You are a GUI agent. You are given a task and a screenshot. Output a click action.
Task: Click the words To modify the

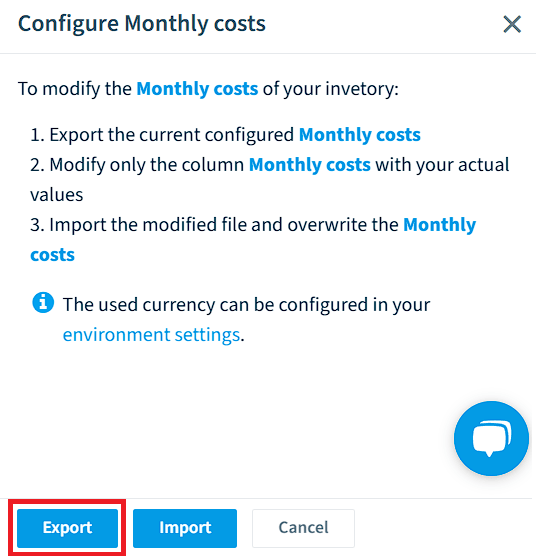[x=74, y=89]
